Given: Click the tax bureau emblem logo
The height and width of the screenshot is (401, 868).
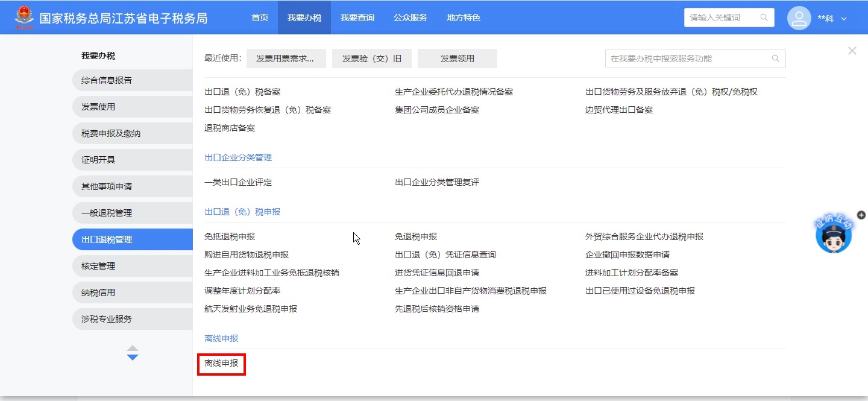Looking at the screenshot, I should [24, 17].
